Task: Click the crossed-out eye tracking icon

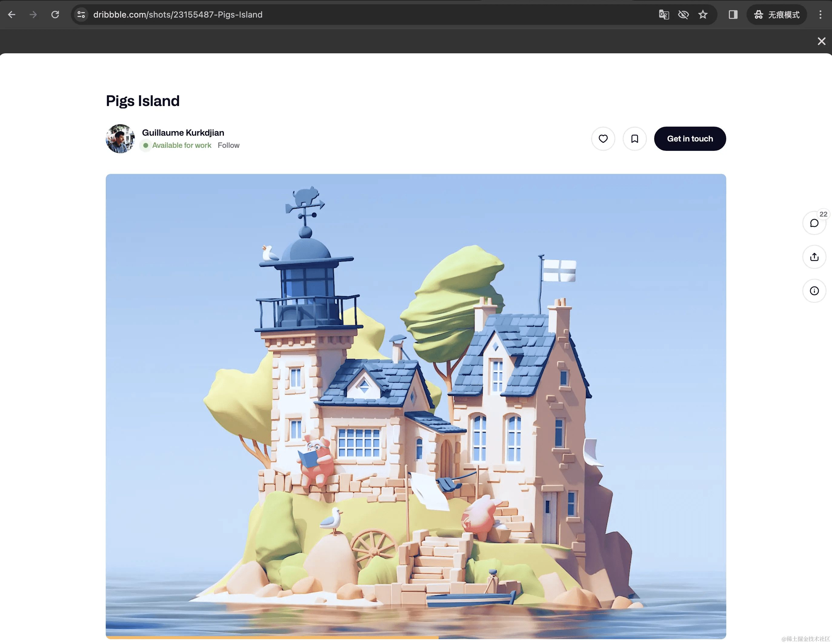Action: point(683,15)
